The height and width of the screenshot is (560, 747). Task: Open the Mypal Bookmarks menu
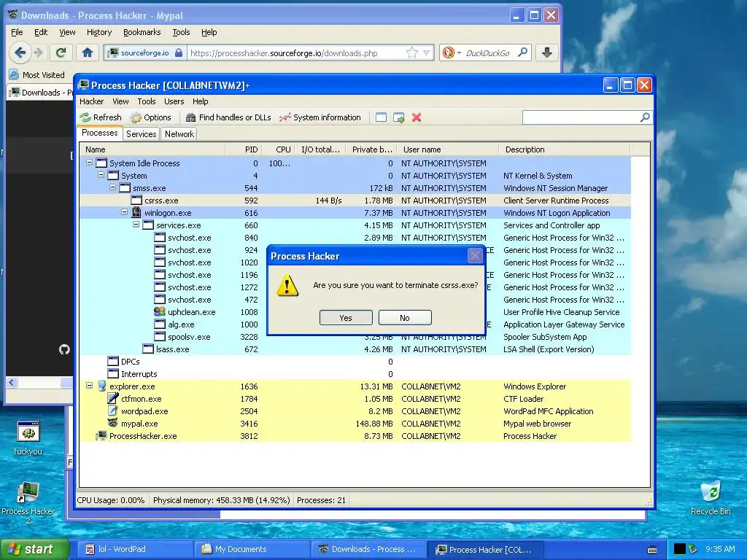pyautogui.click(x=142, y=32)
